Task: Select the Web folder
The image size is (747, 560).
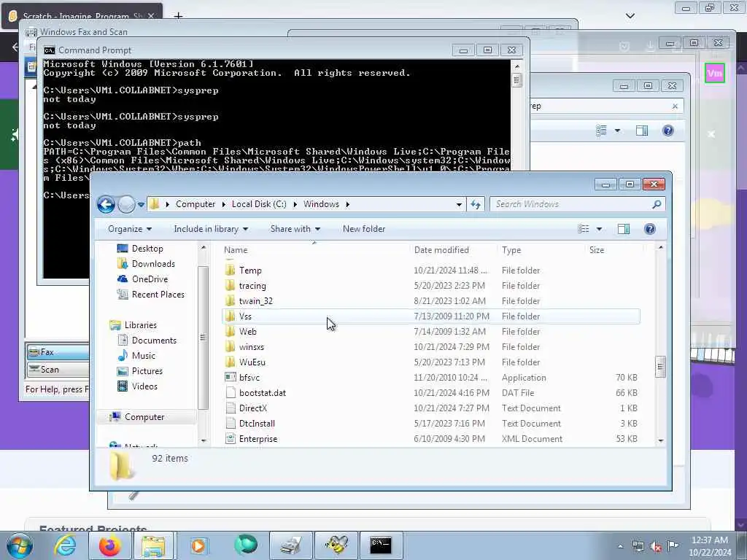Action: coord(430,332)
